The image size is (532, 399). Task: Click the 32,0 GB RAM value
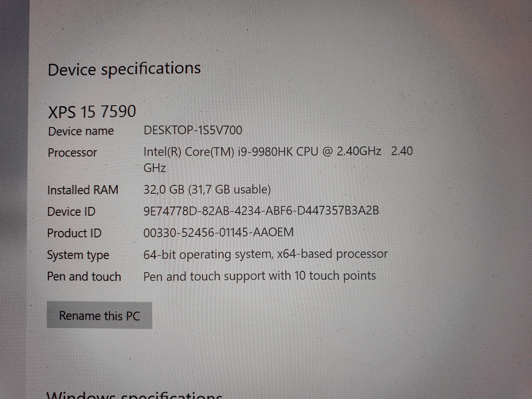coord(207,189)
